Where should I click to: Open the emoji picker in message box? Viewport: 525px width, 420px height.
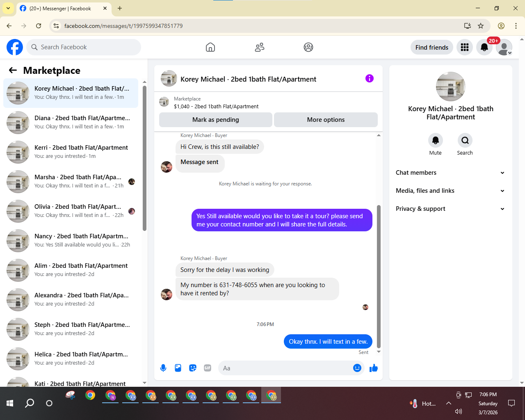pos(357,368)
